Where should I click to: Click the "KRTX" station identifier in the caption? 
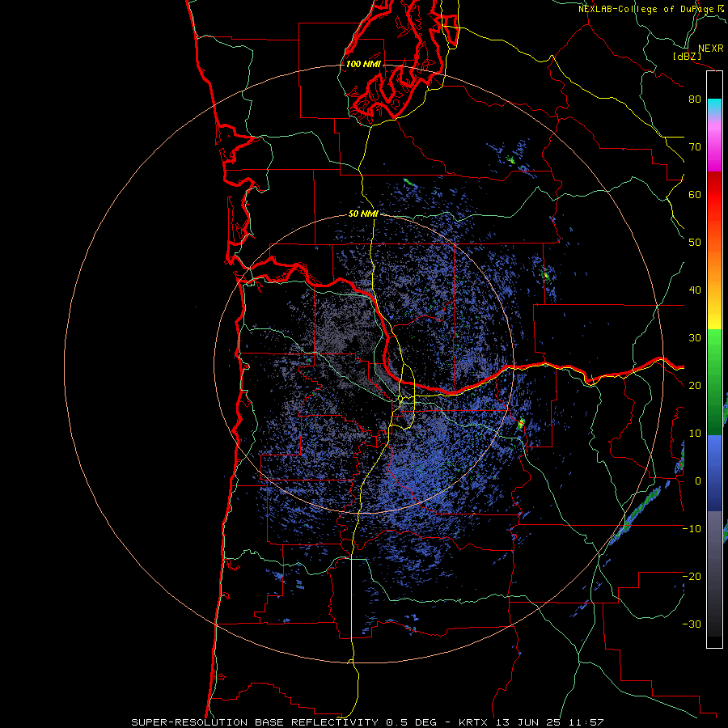coord(472,722)
